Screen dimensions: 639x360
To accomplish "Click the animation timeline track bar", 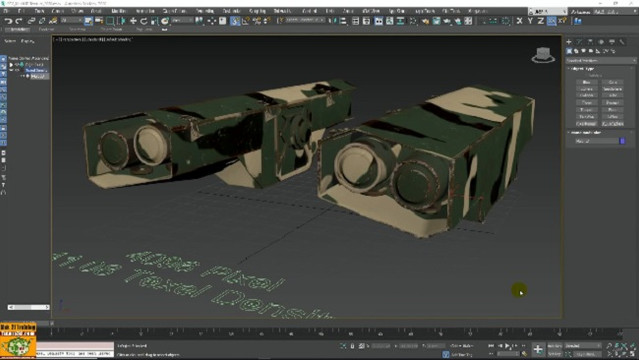I will point(336,333).
